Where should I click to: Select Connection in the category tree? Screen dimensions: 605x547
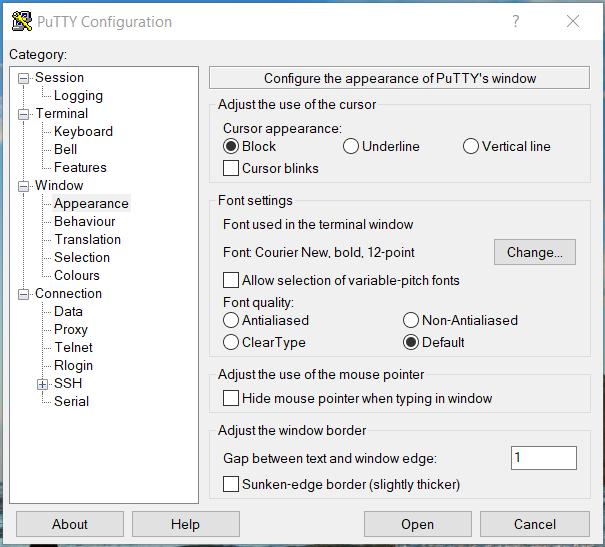tap(68, 294)
